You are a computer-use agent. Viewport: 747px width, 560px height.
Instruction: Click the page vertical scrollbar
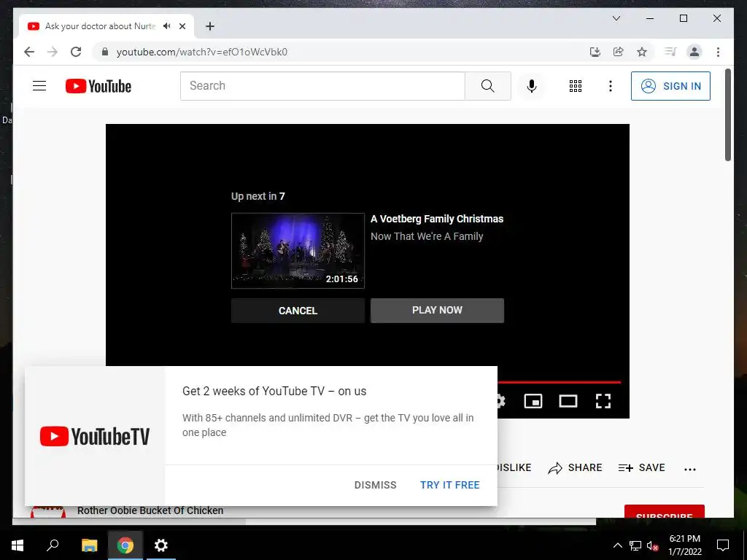point(728,114)
